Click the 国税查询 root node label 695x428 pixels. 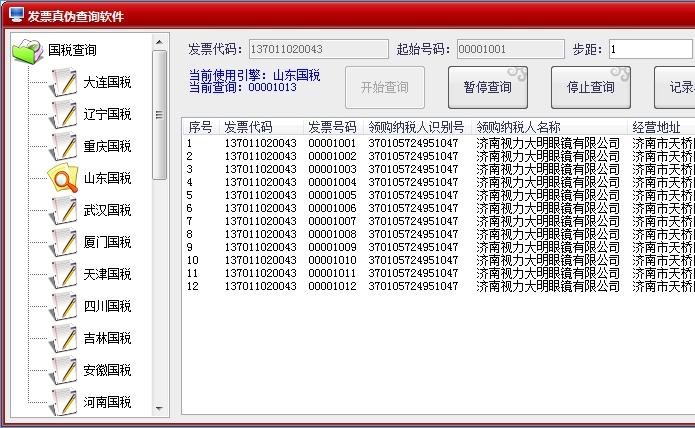click(x=72, y=50)
